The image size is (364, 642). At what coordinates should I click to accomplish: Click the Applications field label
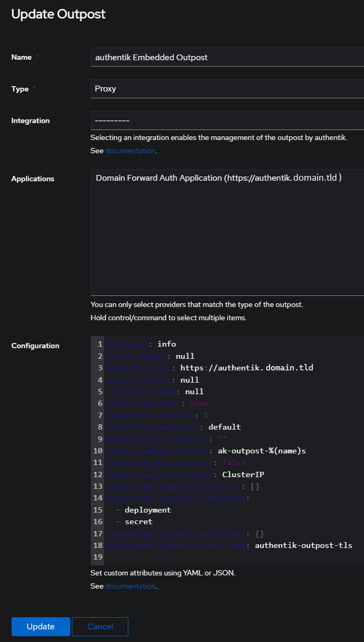pyautogui.click(x=33, y=179)
